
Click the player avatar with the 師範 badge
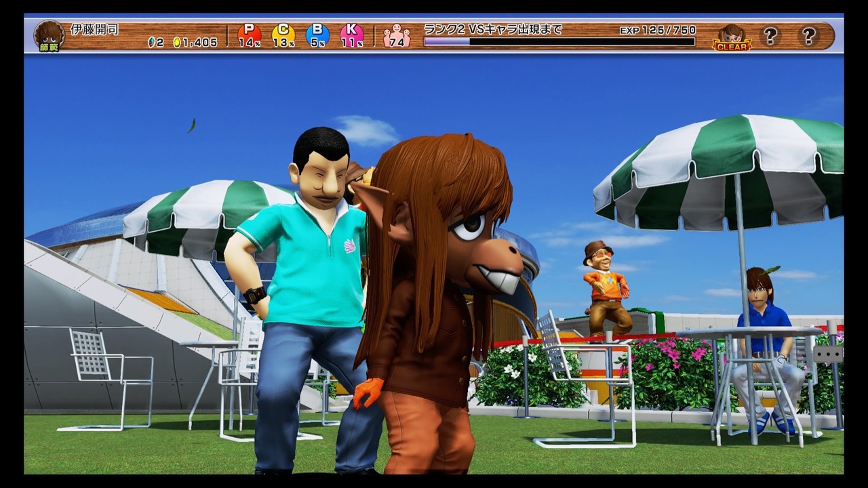[x=49, y=36]
